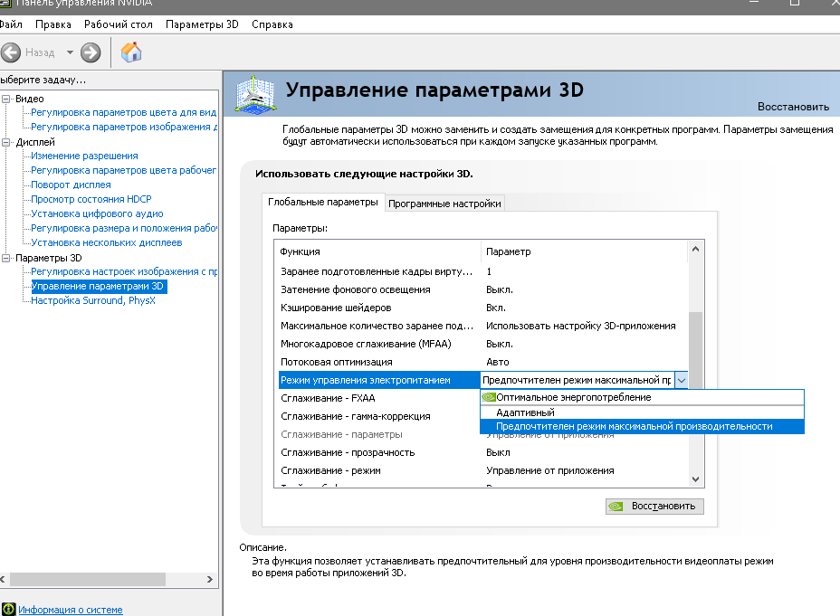
Task: Open Регулировка параметров изображения for video
Action: 124,127
